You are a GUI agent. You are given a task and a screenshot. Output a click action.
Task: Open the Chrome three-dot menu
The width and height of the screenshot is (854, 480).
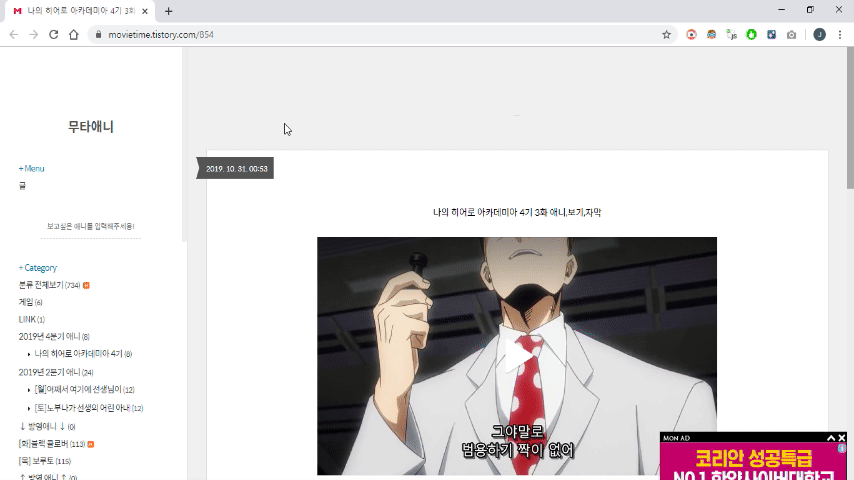(840, 34)
